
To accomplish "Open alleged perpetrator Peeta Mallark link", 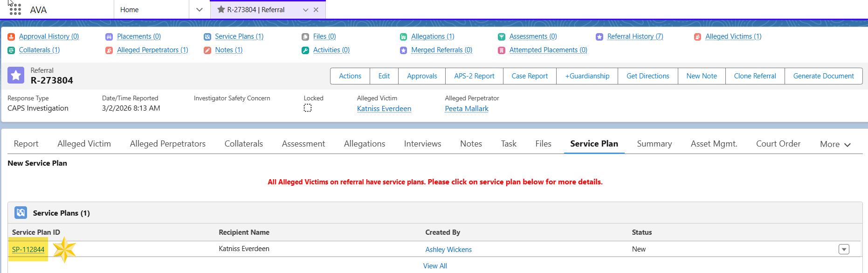I will click(467, 109).
